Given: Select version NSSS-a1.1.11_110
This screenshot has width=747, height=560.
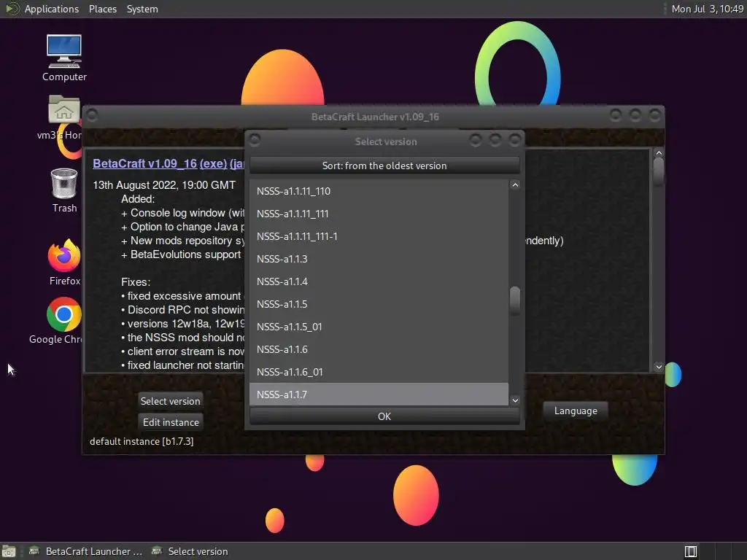Looking at the screenshot, I should (x=379, y=191).
